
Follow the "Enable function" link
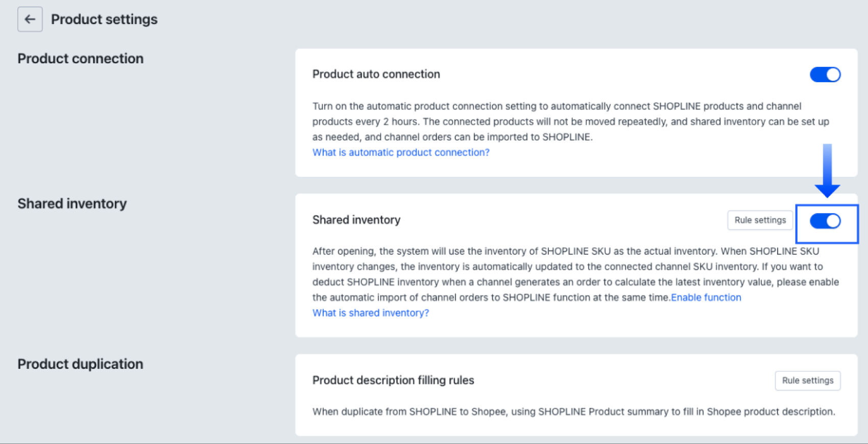coord(706,297)
